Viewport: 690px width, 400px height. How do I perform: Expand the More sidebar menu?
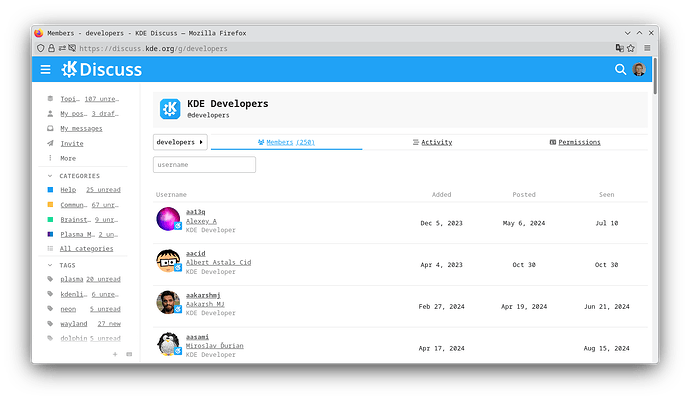(67, 158)
